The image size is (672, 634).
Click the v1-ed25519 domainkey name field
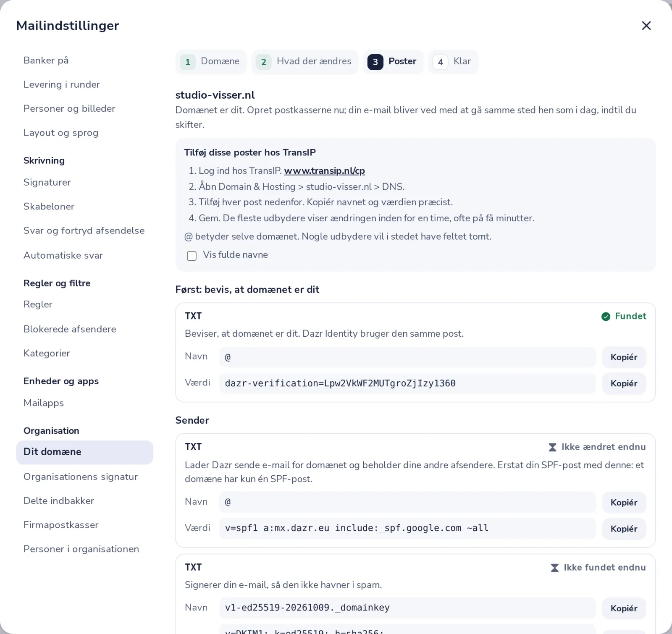[407, 608]
